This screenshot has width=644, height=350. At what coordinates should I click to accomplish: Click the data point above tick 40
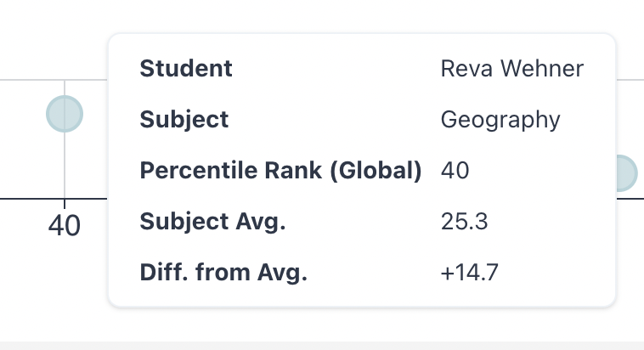tap(65, 114)
